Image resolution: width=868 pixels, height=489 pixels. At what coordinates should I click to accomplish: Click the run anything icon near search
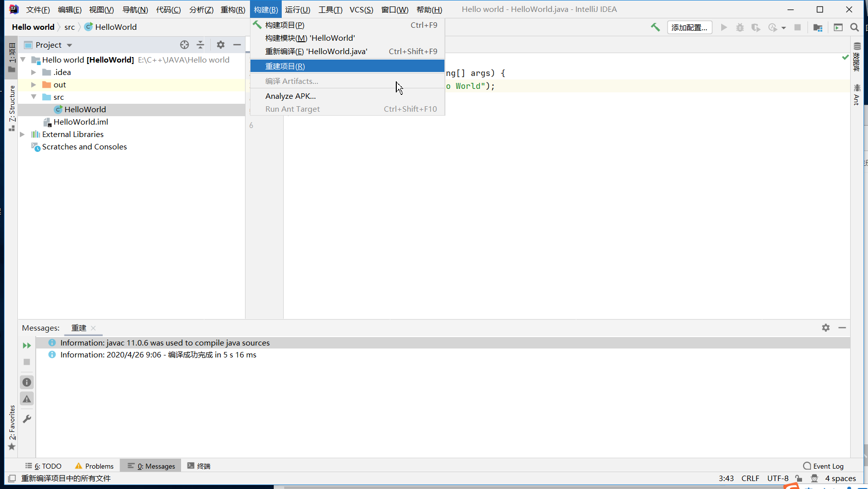[838, 27]
